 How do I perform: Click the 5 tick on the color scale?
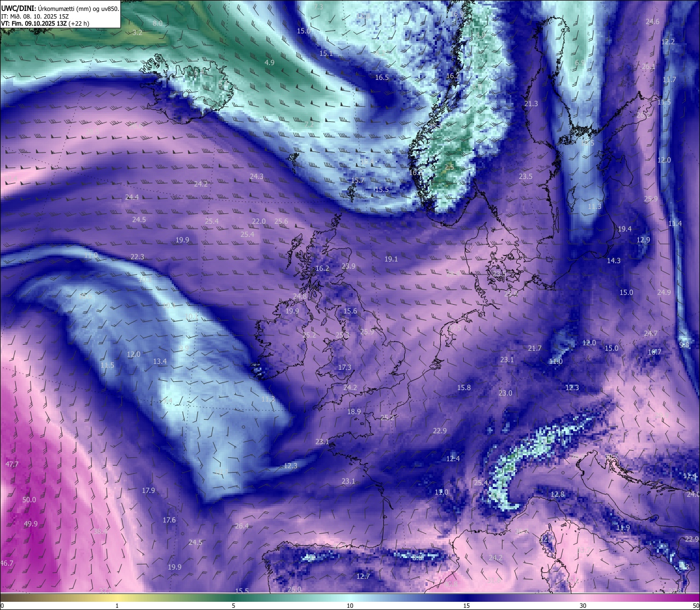[x=234, y=606]
